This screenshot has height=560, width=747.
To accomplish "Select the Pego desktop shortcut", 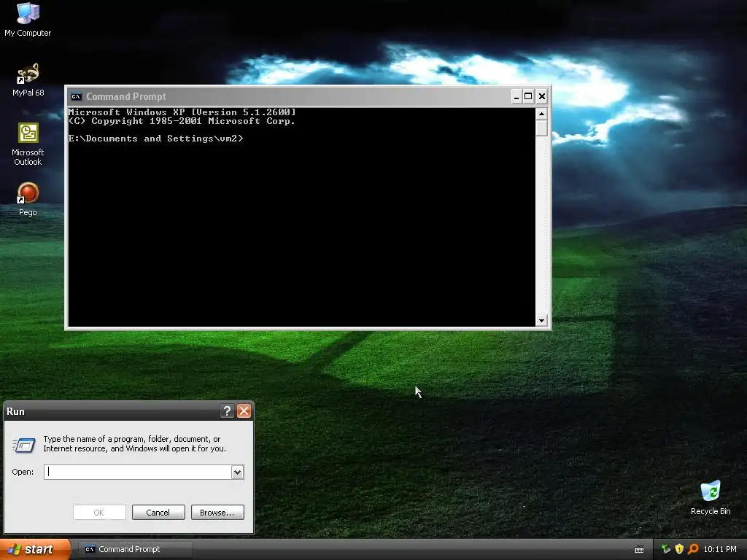I will coord(28,199).
